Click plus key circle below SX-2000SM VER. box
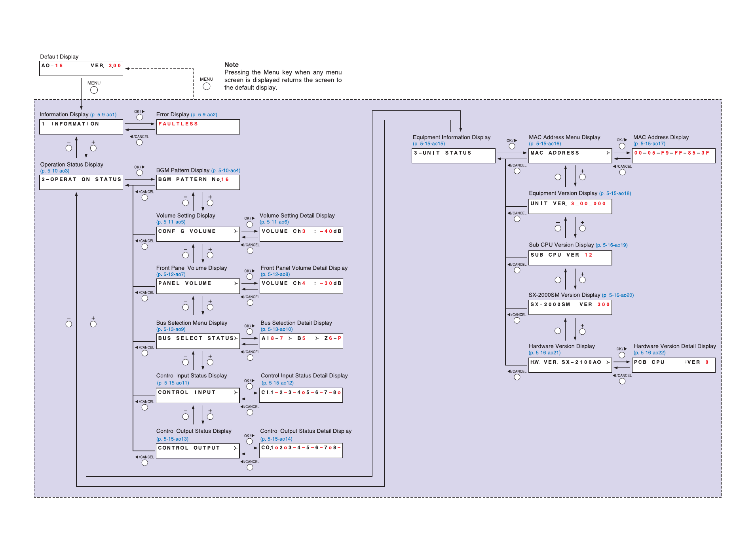The image size is (756, 534). point(583,331)
